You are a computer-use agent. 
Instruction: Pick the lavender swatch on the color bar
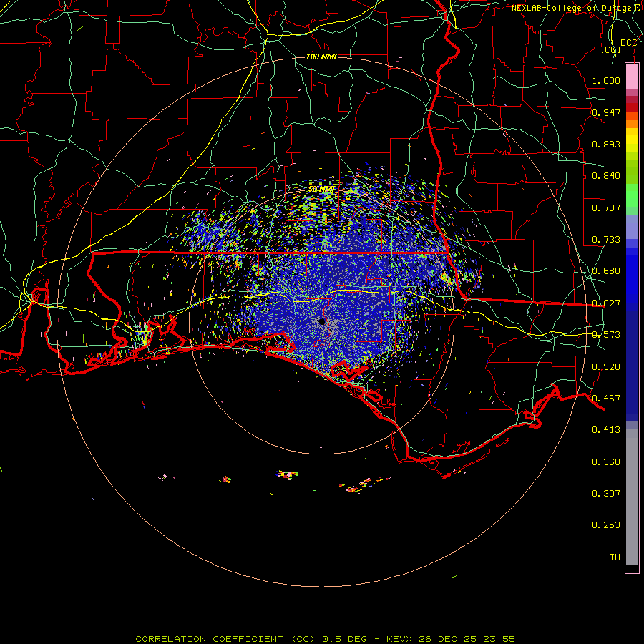[x=632, y=227]
